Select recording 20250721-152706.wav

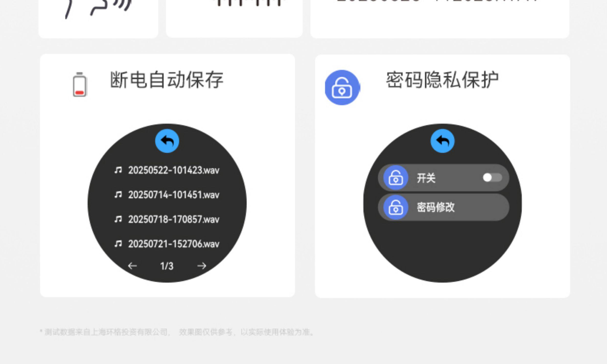tap(174, 244)
